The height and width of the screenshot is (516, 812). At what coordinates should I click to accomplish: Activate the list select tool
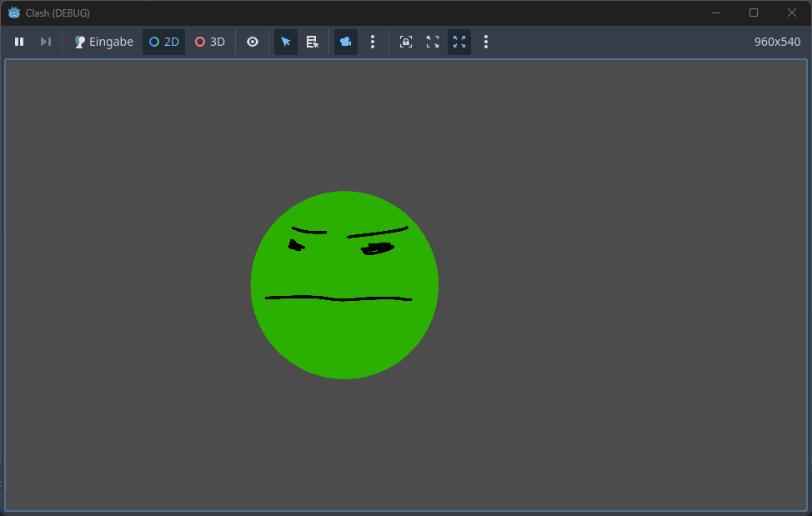pyautogui.click(x=313, y=42)
